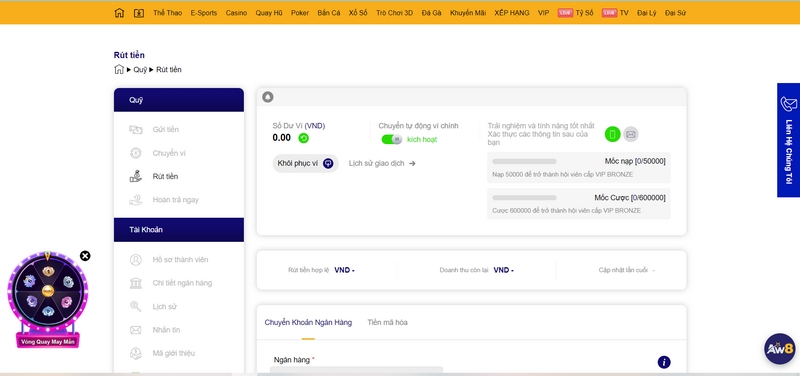This screenshot has width=800, height=376.
Task: Open the Ngân hàng dropdown field
Action: click(x=356, y=370)
